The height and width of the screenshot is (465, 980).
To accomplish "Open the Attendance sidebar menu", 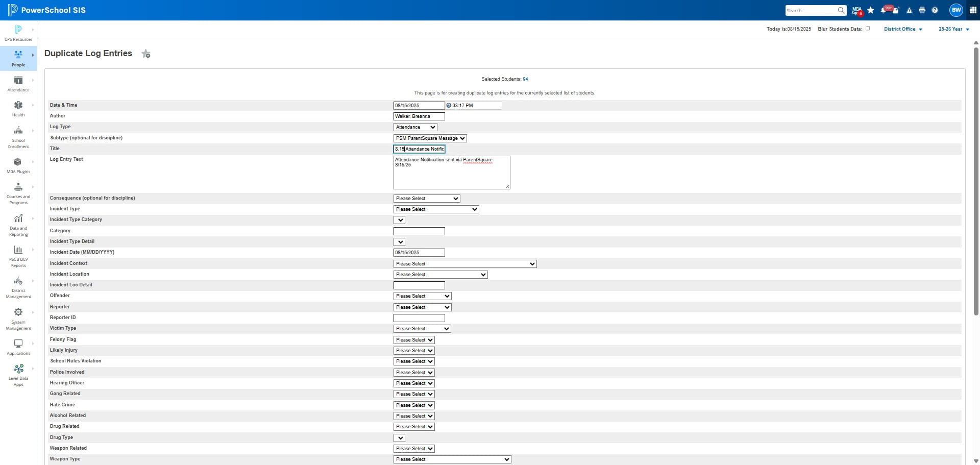I will coord(18,84).
